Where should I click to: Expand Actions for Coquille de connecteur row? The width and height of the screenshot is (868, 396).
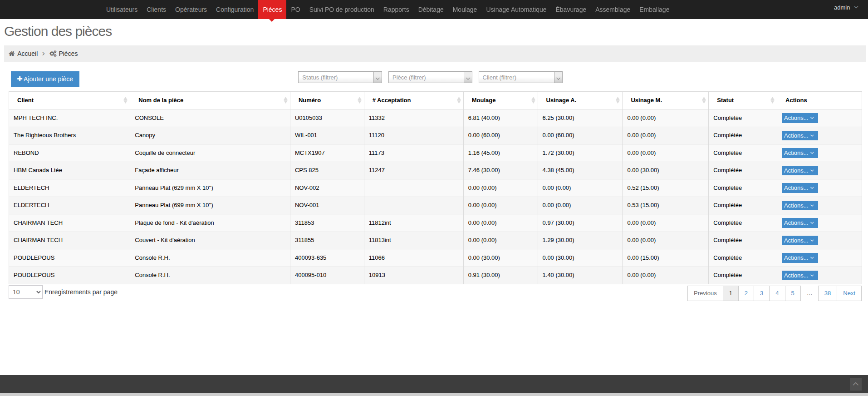pyautogui.click(x=799, y=153)
